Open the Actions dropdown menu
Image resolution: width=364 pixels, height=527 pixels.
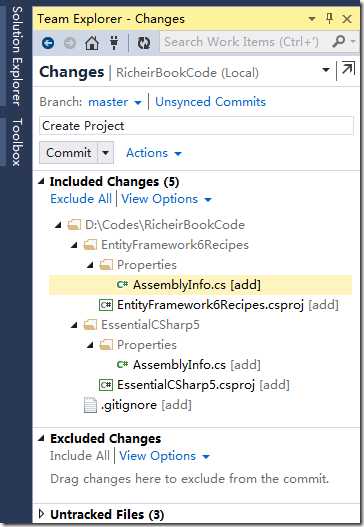coord(154,153)
